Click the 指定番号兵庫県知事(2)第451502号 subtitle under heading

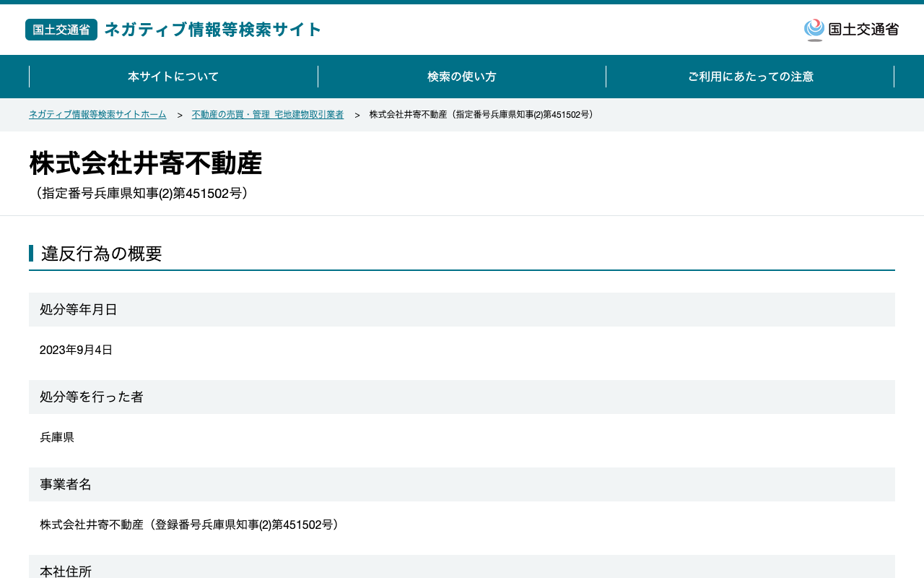click(142, 194)
